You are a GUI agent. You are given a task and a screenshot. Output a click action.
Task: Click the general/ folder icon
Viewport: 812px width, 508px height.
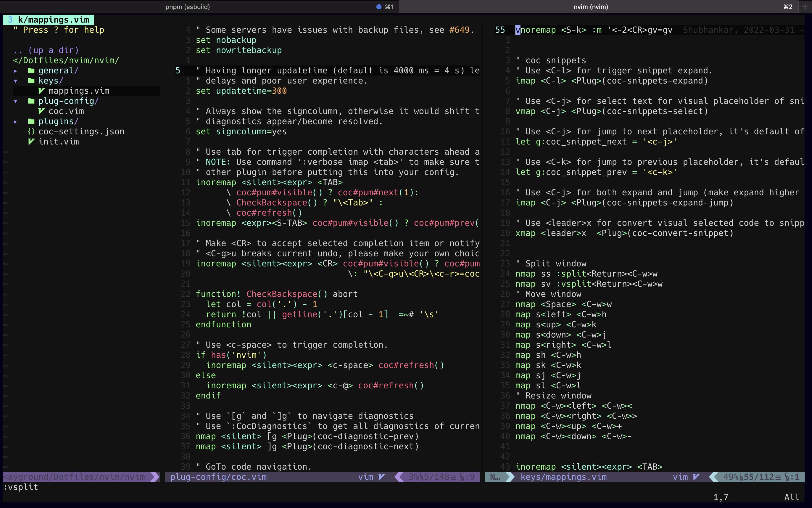(31, 71)
